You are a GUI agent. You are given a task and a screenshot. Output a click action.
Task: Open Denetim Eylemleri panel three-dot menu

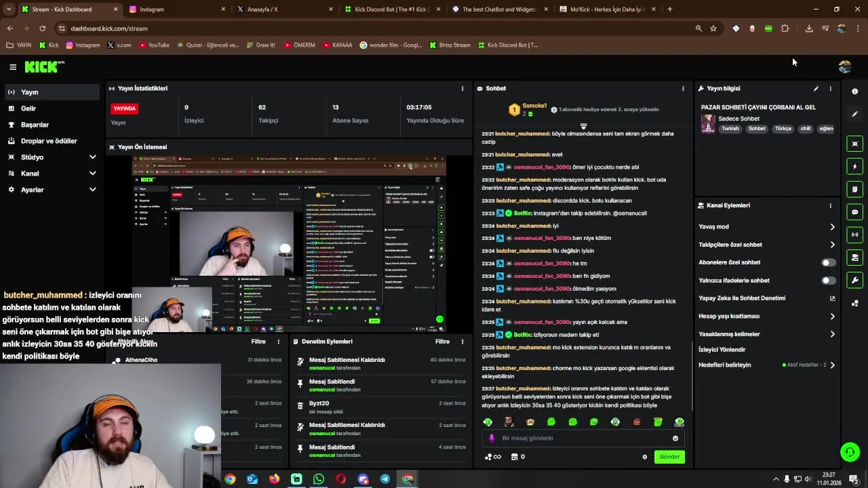click(462, 342)
